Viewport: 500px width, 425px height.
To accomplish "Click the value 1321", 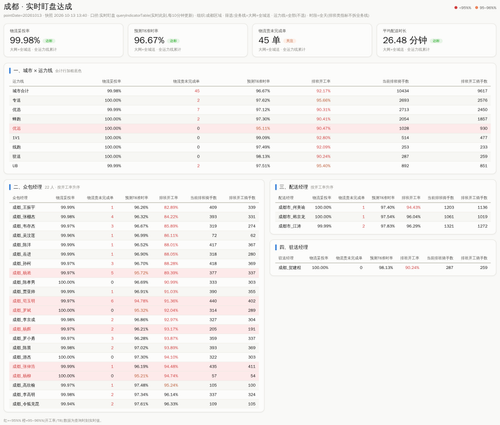I will (x=449, y=226).
